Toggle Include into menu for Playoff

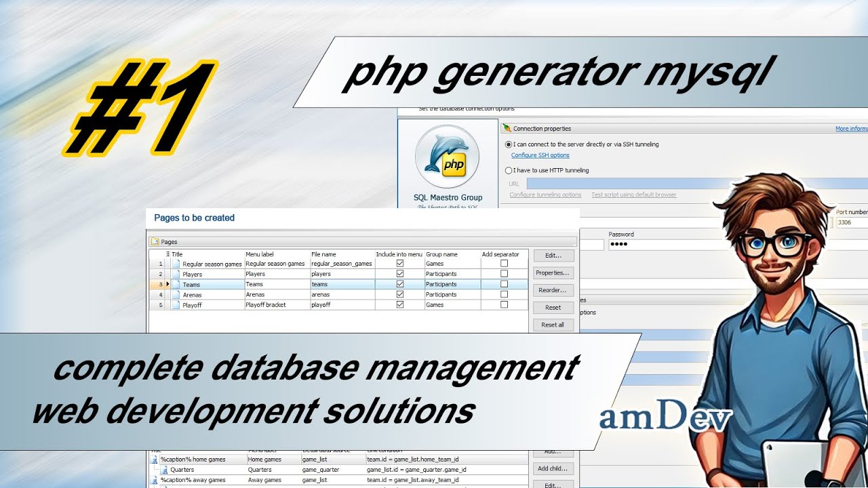click(400, 305)
